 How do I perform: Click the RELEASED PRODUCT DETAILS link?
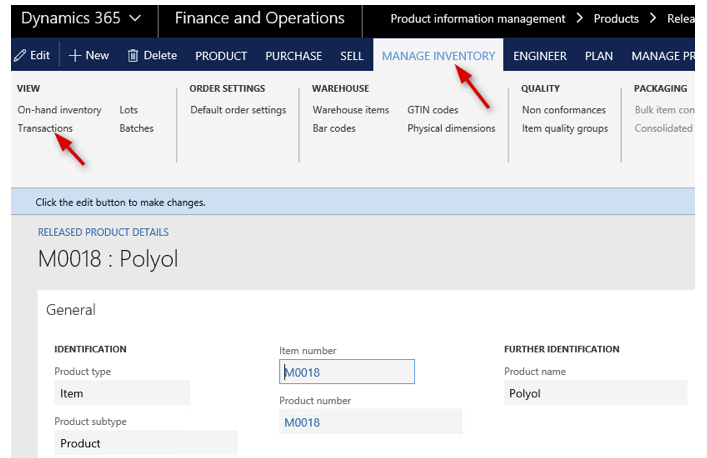[103, 232]
